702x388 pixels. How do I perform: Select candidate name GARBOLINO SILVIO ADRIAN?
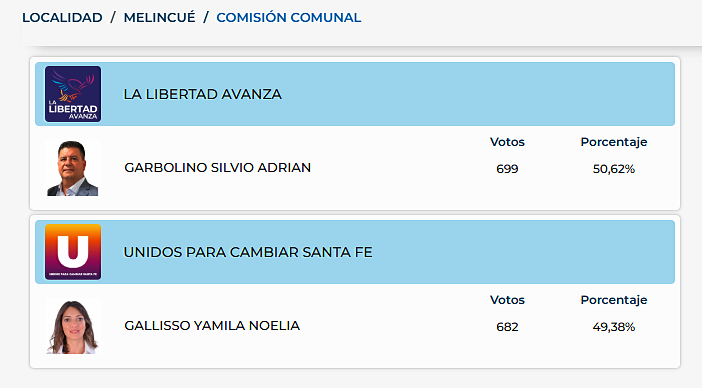(x=218, y=167)
